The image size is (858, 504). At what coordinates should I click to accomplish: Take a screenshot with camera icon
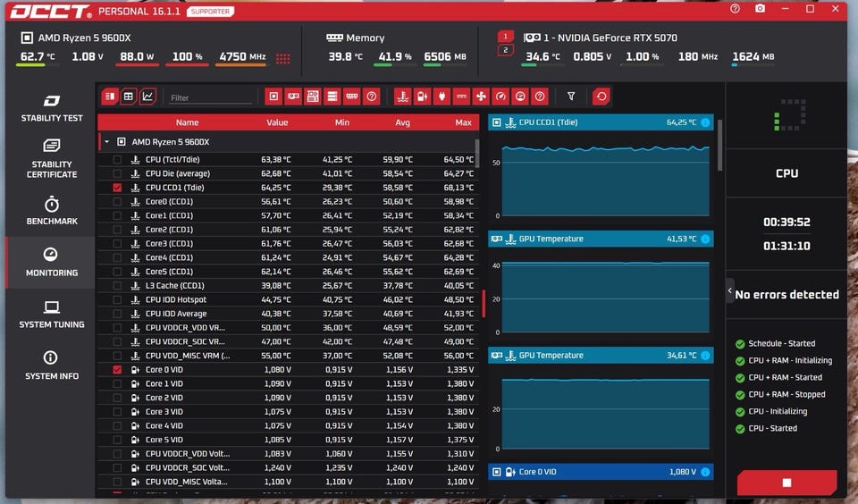point(760,9)
